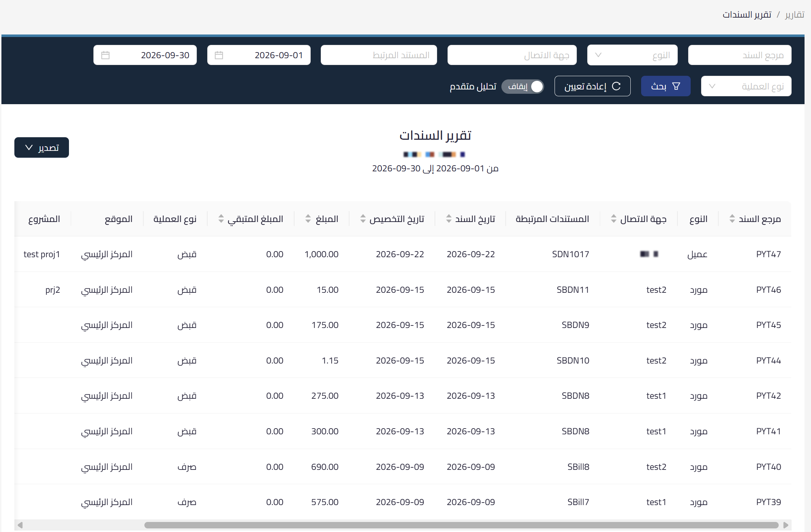Focus the جهة الاتصال input field

(512, 55)
